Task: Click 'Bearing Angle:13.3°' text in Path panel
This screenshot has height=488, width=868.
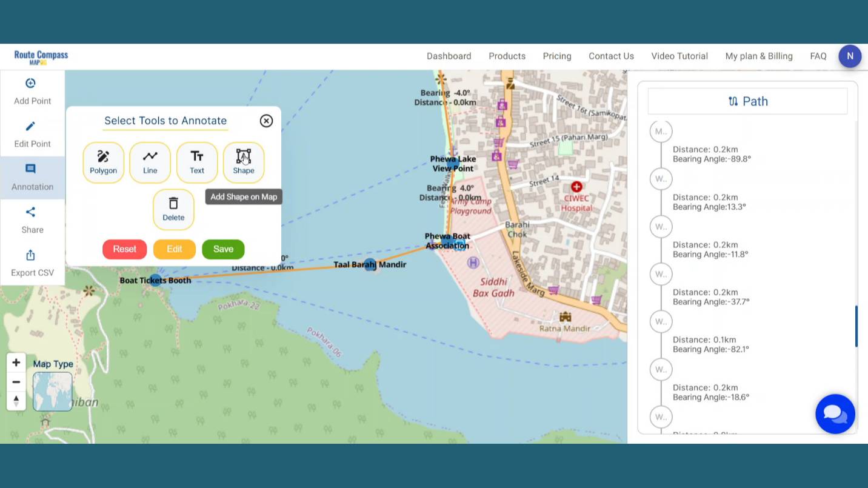Action: pyautogui.click(x=709, y=207)
